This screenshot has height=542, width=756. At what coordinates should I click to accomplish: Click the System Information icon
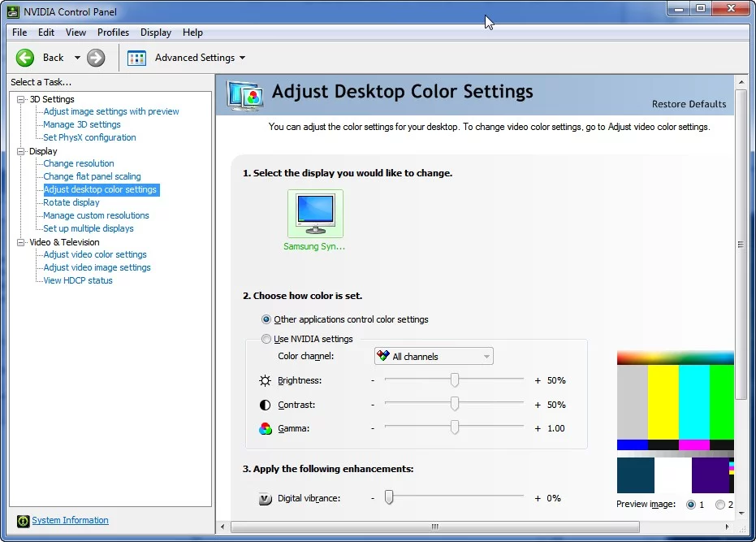(x=23, y=521)
